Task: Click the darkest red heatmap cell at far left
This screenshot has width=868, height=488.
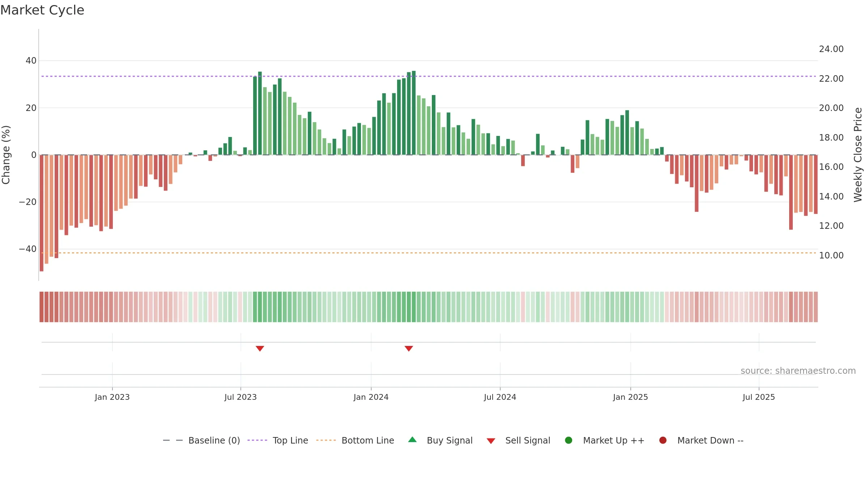Action: (42, 307)
